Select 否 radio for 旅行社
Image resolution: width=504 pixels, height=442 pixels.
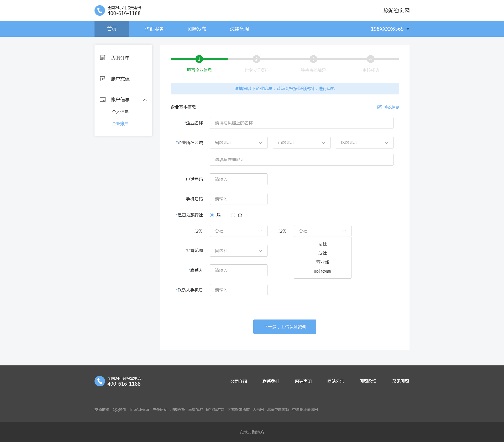point(233,215)
